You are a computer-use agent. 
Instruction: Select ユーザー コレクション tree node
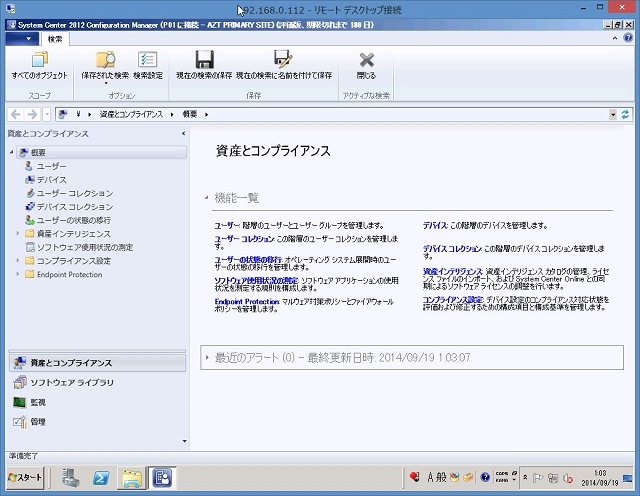coord(75,193)
